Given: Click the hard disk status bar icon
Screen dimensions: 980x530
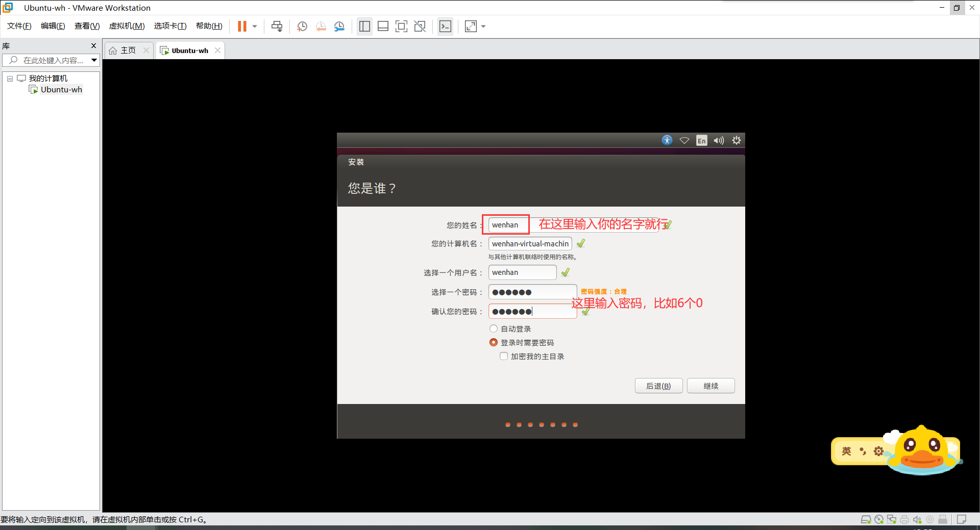Looking at the screenshot, I should tap(866, 519).
